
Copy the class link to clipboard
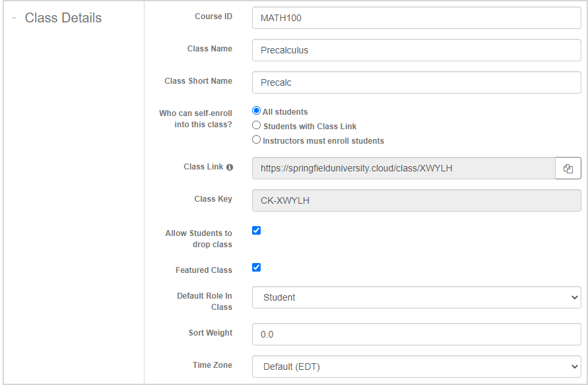tap(568, 169)
